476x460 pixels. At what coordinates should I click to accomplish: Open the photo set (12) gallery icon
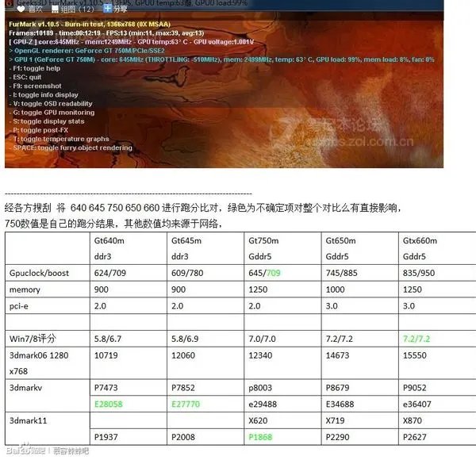(55, 10)
